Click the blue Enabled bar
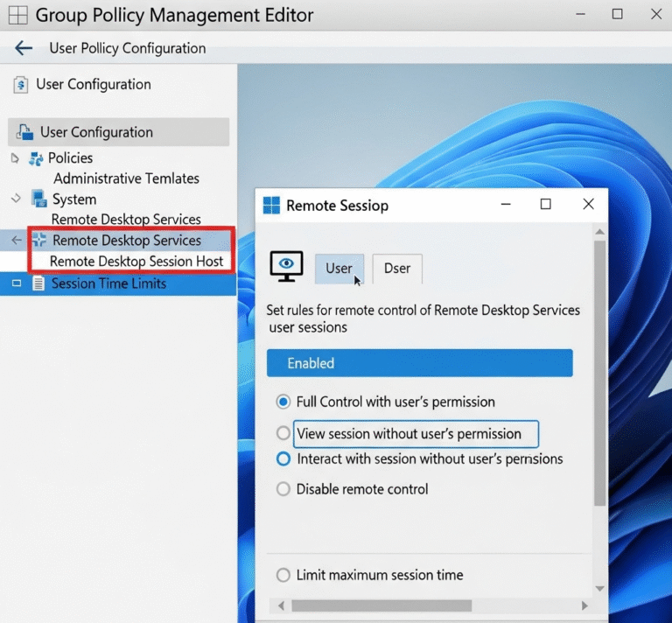This screenshot has width=672, height=623. (x=419, y=363)
